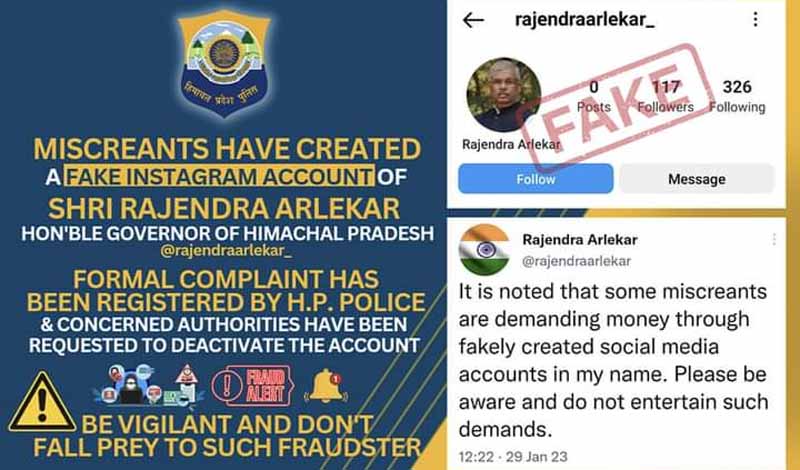Click the blue Follow button

tap(536, 179)
